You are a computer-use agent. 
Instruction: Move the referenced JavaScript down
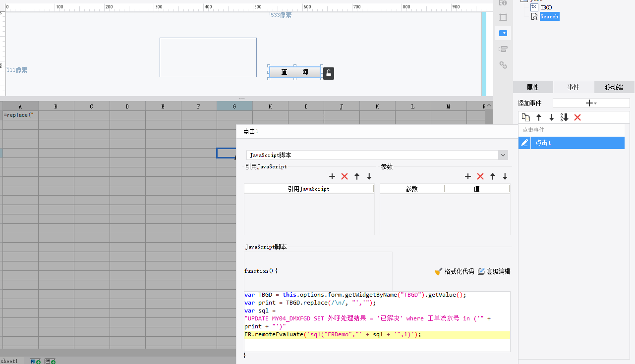369,176
